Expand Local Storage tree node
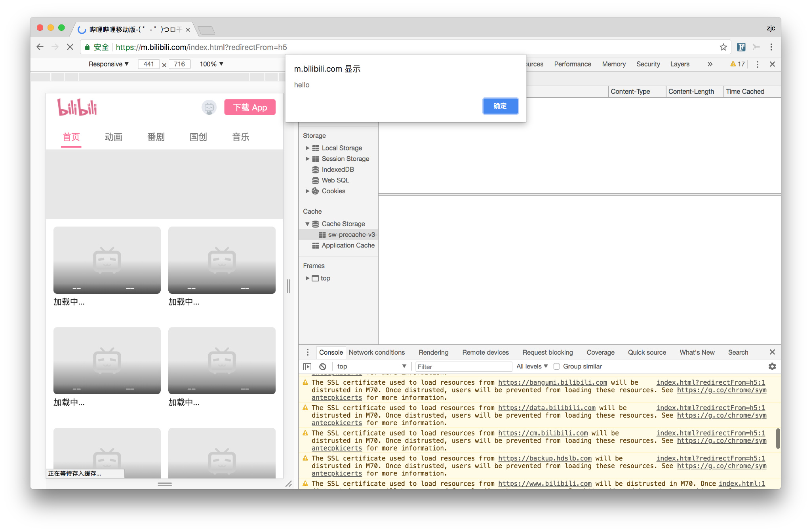Image resolution: width=811 pixels, height=532 pixels. pos(307,148)
